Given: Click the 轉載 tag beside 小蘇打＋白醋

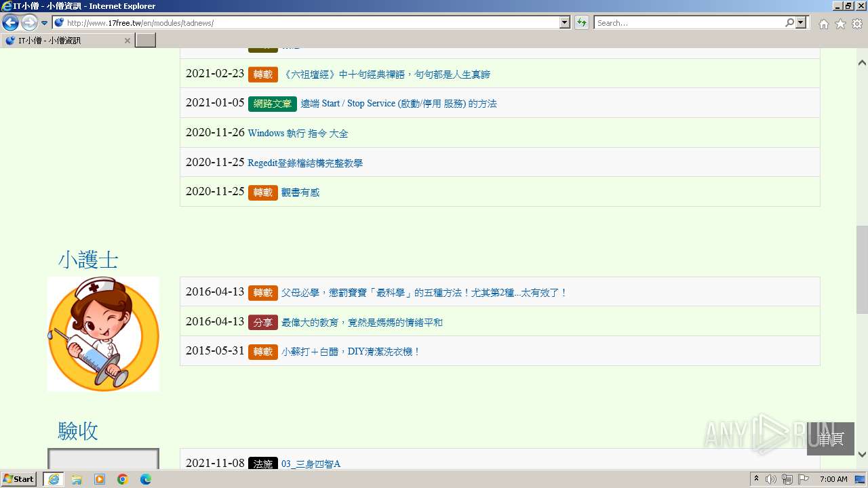Looking at the screenshot, I should [263, 352].
